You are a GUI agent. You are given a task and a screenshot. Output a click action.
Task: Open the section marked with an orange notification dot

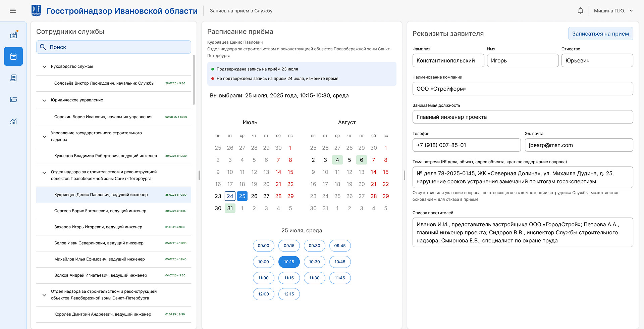coord(13,35)
